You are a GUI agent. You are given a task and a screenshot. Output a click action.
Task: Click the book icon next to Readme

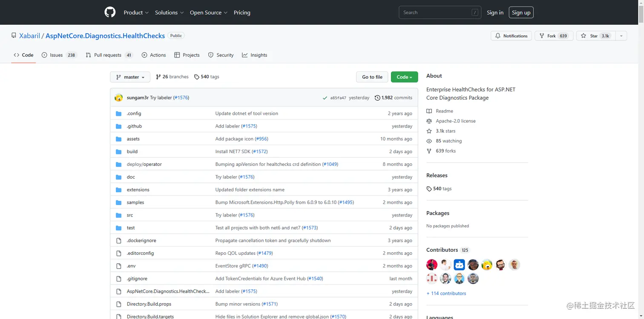coord(429,111)
